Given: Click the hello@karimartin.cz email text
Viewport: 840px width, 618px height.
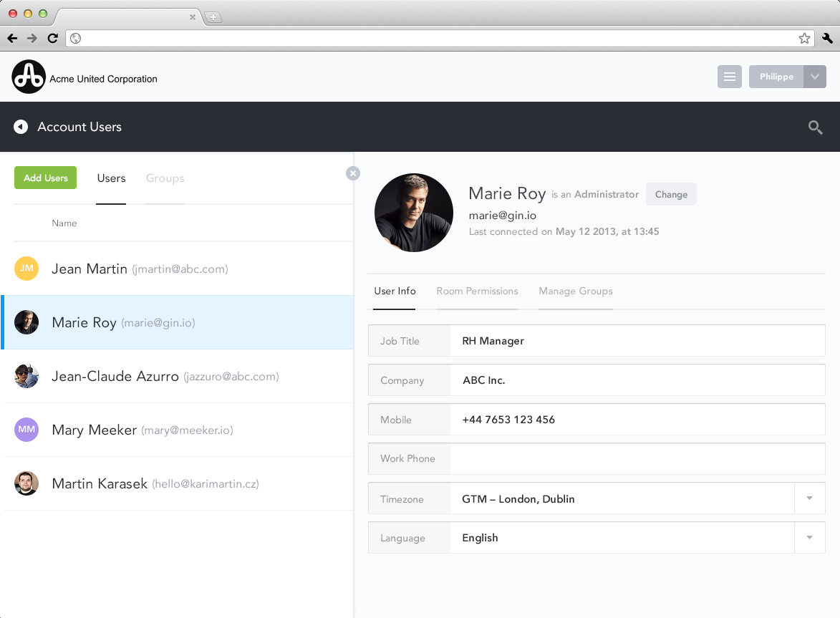Looking at the screenshot, I should coord(206,483).
